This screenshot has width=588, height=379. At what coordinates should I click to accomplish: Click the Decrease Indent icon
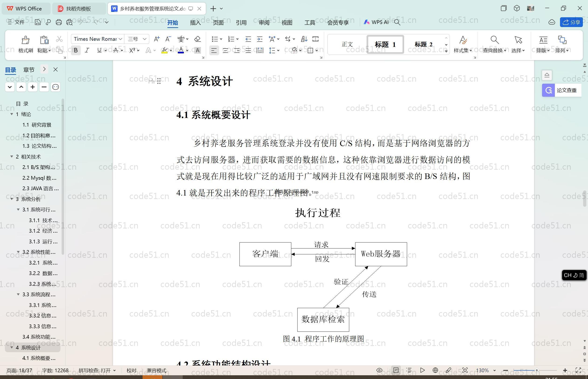click(x=248, y=39)
